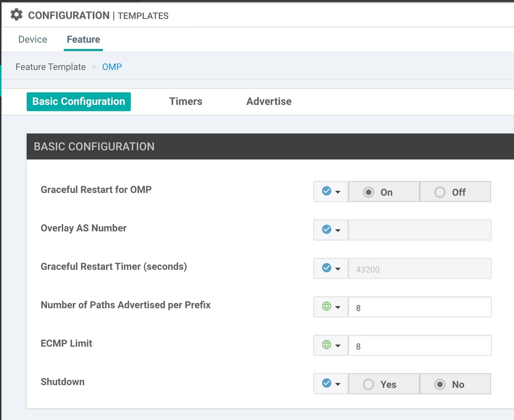
Task: Click the OMP breadcrumb link
Action: tap(112, 67)
